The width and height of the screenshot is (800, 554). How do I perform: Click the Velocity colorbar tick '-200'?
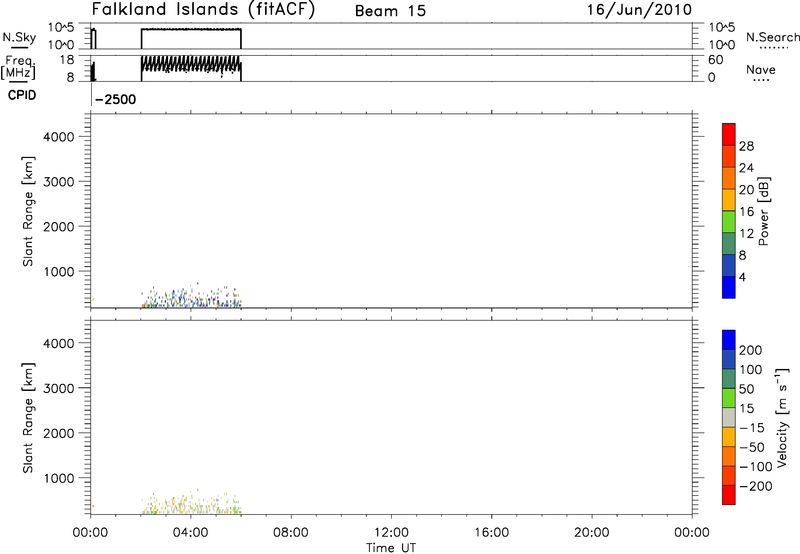pyautogui.click(x=755, y=486)
